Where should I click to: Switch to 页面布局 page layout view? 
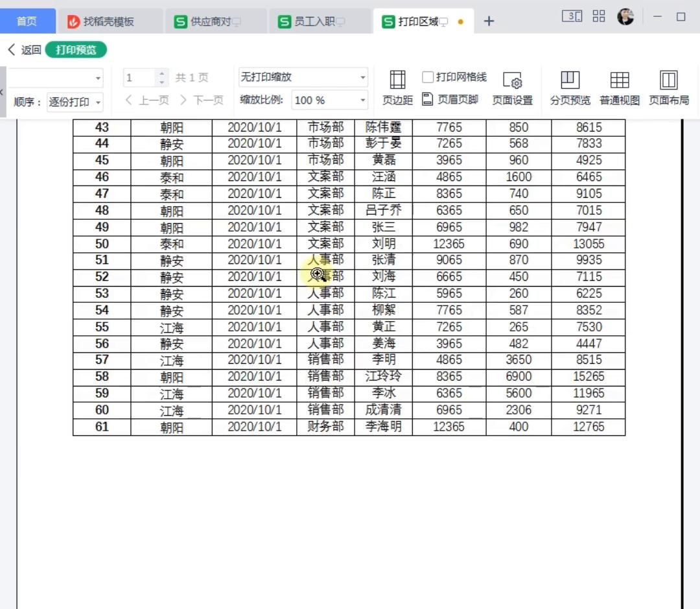[x=668, y=86]
